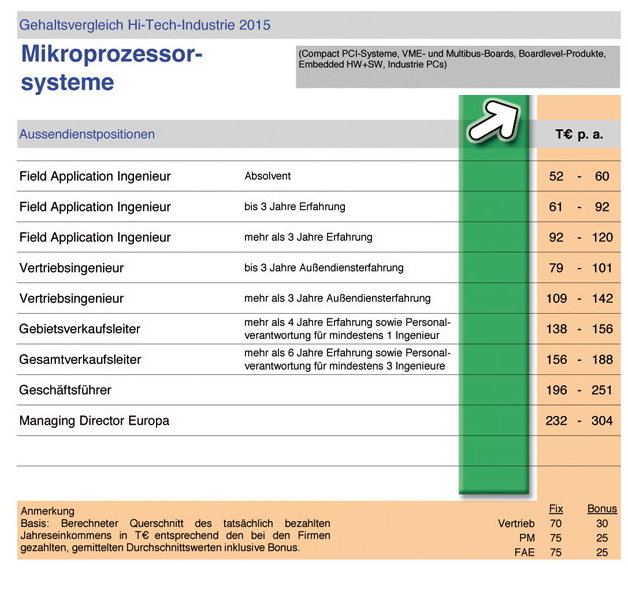Screen dimensions: 628x597
Task: Select the lower salary value 61
Action: click(556, 207)
